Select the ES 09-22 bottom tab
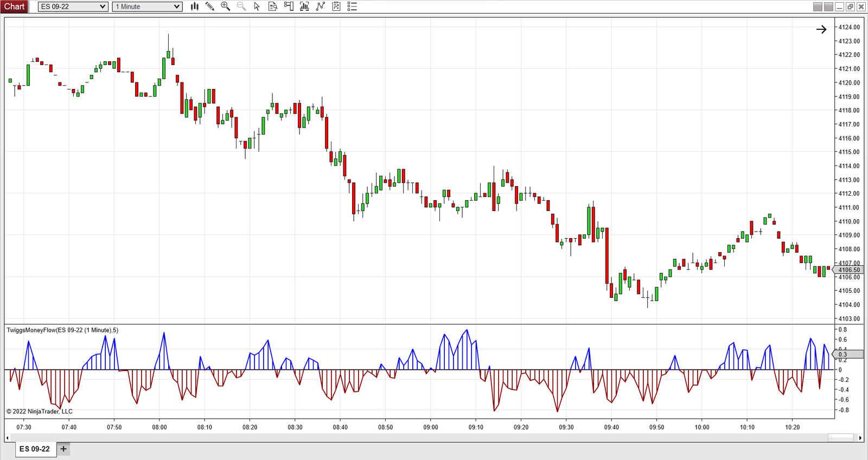Image resolution: width=868 pixels, height=460 pixels. (35, 449)
